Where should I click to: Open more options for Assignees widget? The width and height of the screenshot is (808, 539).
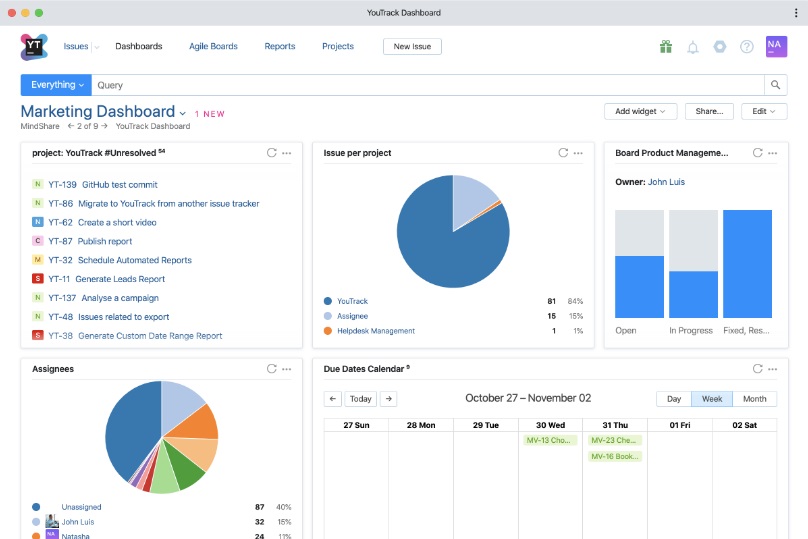pyautogui.click(x=287, y=369)
